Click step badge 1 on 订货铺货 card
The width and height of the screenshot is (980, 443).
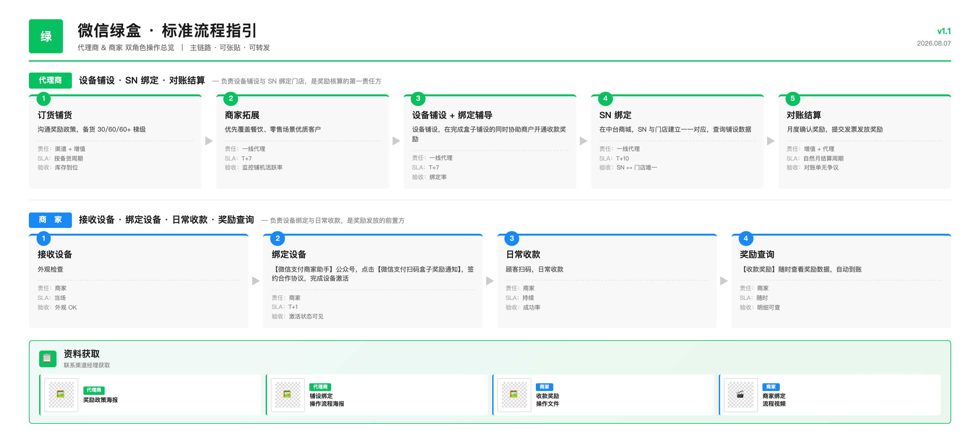pos(44,99)
